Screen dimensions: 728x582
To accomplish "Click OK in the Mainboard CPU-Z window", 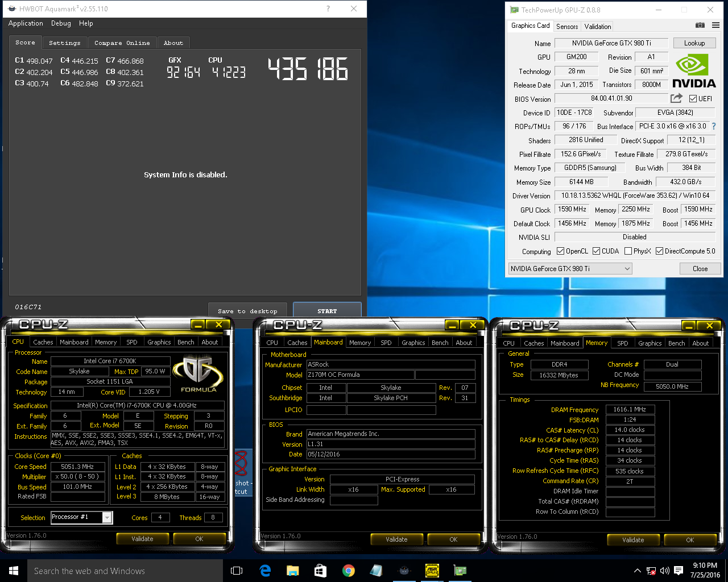I will click(x=453, y=539).
